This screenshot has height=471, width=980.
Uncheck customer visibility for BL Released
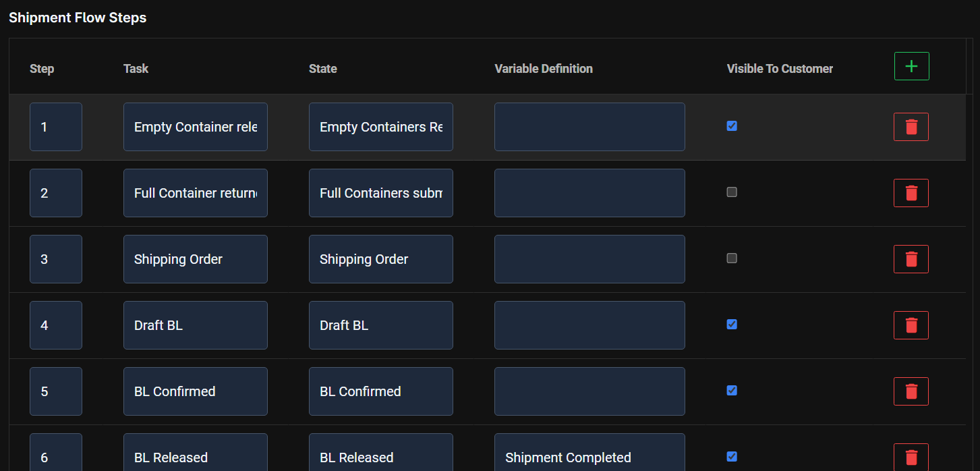(x=732, y=457)
